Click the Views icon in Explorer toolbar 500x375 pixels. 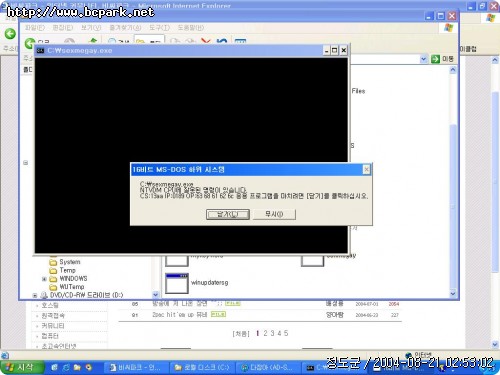pos(240,41)
